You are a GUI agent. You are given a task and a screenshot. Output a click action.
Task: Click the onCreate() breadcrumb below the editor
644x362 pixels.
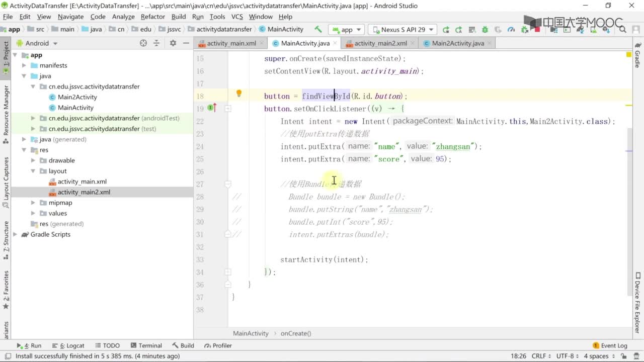[296, 333]
